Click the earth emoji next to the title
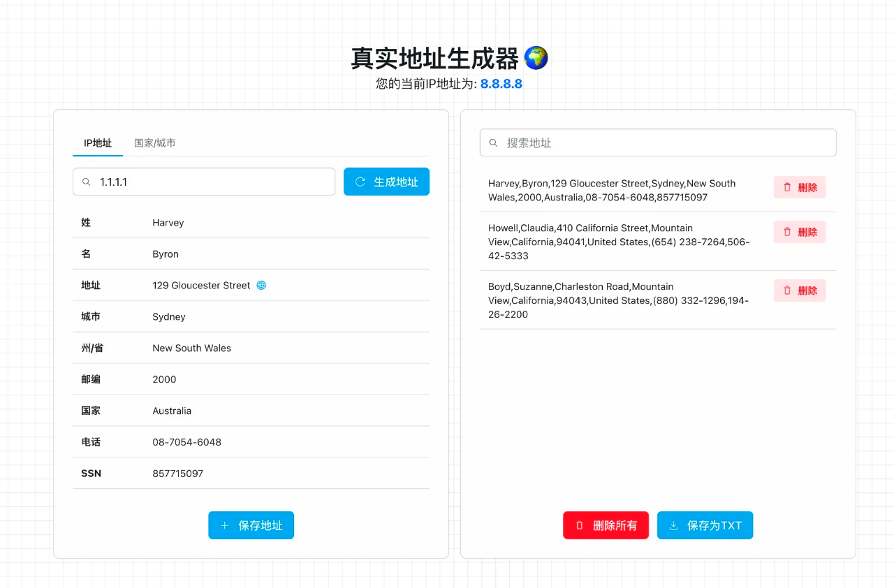Screen dimensions: 894x588 pos(536,58)
